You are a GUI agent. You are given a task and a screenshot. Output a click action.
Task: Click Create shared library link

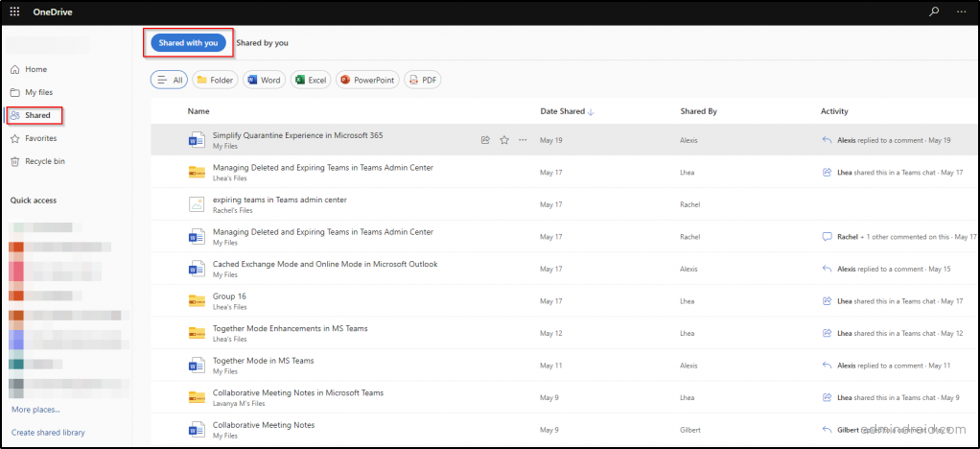tap(48, 433)
